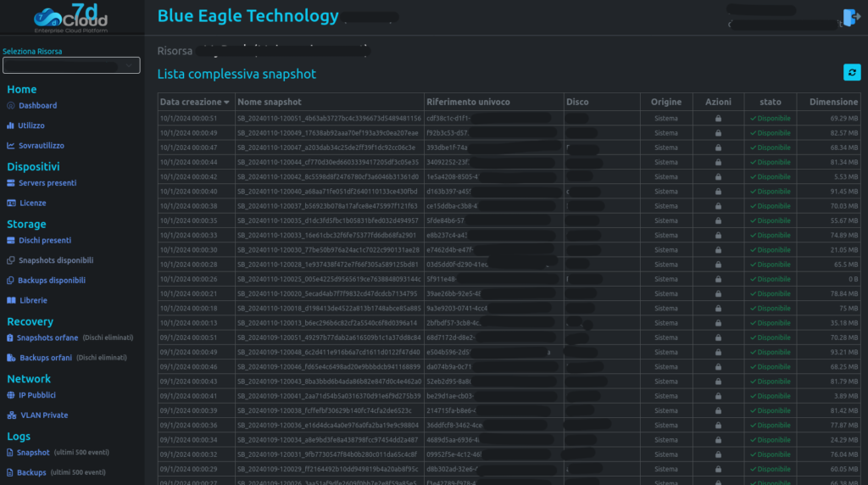
Task: Click the Librerie book icon
Action: [11, 300]
